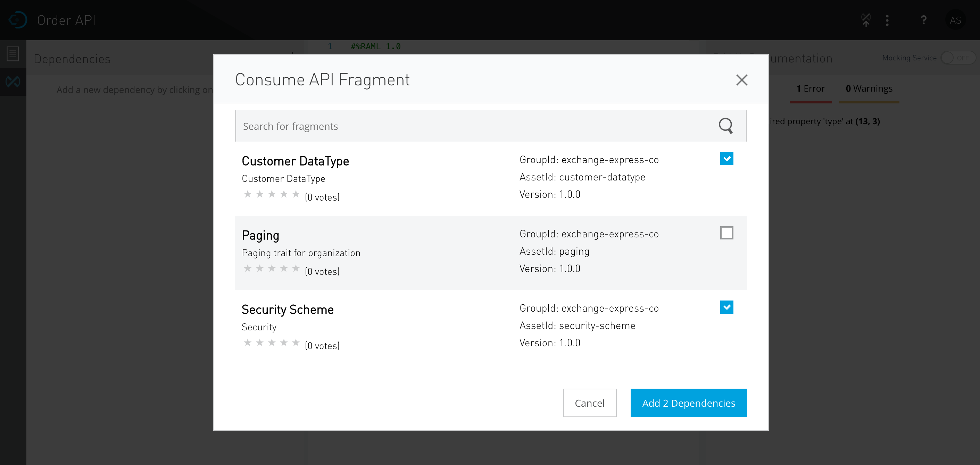Viewport: 980px width, 465px height.
Task: Cancel the fragment dialog
Action: click(590, 403)
